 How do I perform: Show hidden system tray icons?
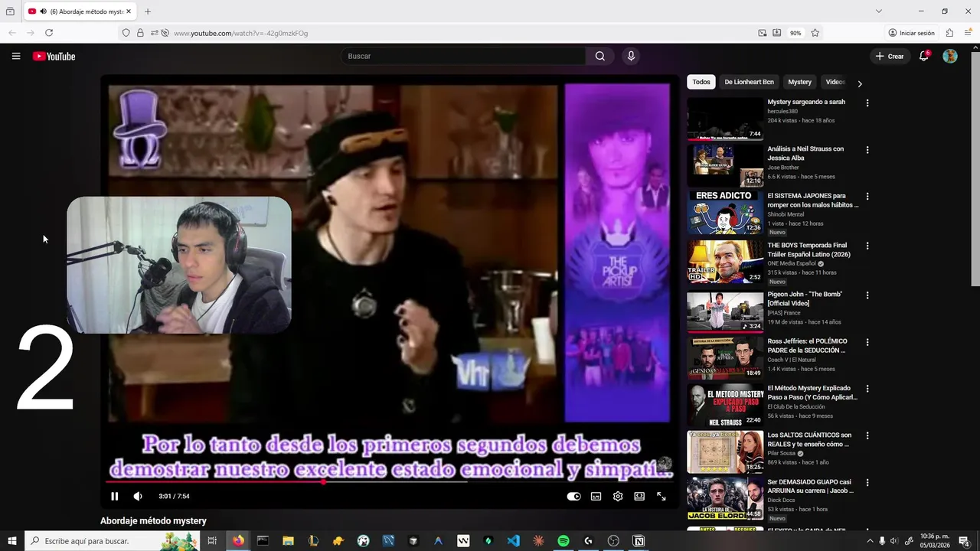pyautogui.click(x=871, y=541)
